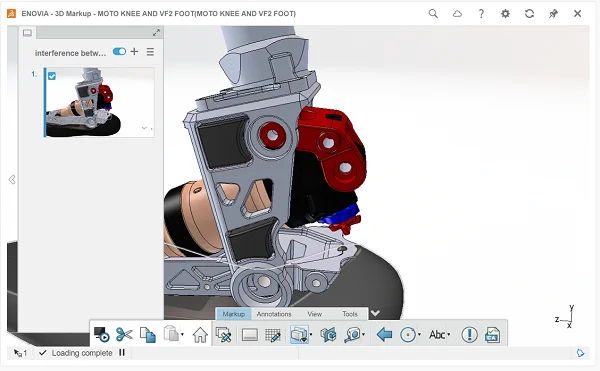
Task: Click the Cut scissors icon
Action: point(124,335)
